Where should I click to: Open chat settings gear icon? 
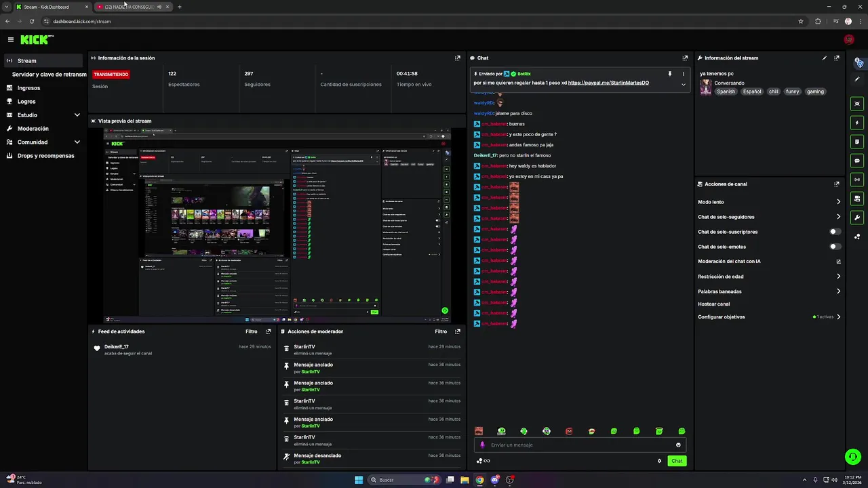click(659, 462)
